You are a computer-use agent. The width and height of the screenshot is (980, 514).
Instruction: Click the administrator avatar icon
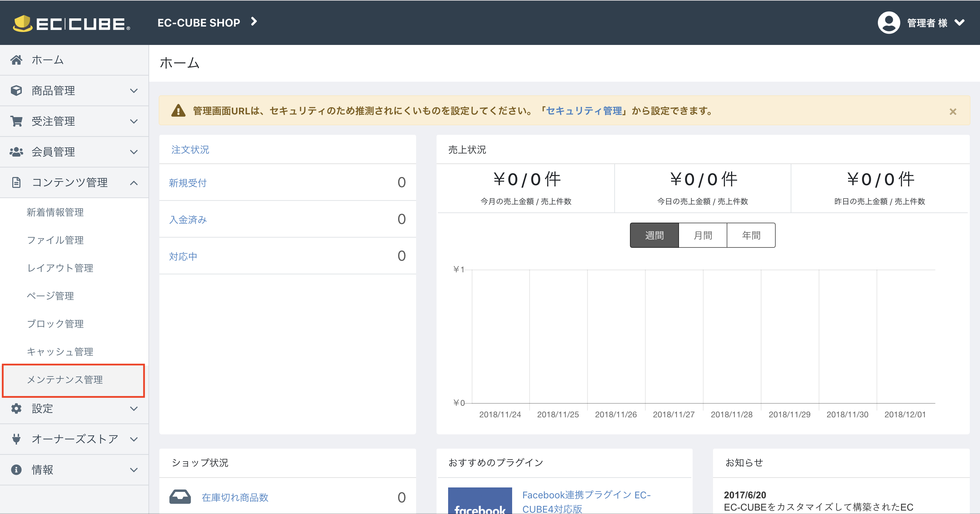(x=889, y=23)
